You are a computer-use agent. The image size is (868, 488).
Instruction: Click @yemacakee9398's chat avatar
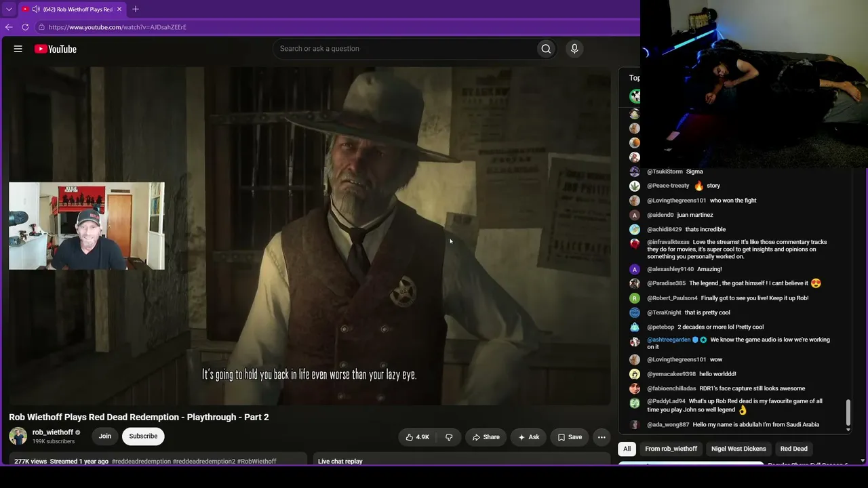point(635,374)
